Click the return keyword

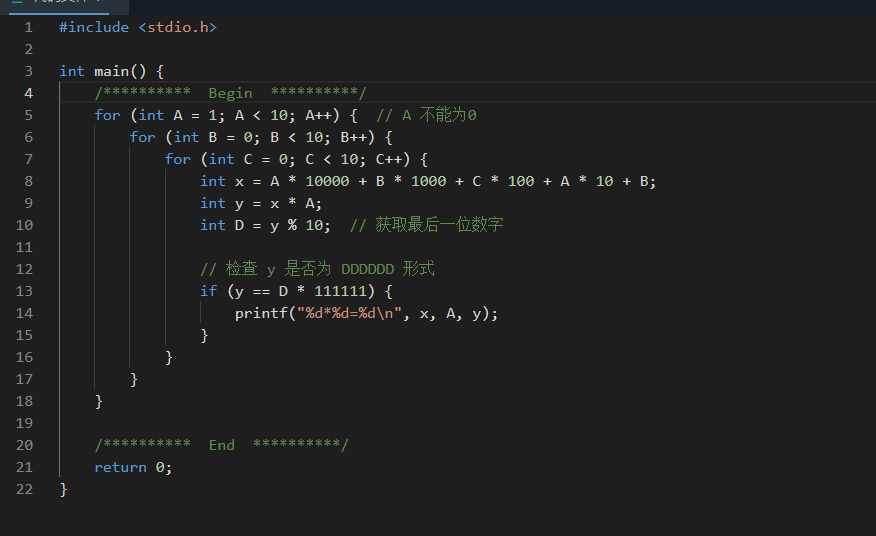(x=120, y=467)
